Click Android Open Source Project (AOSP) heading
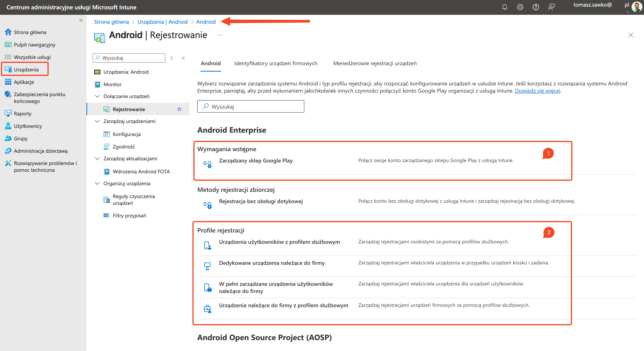The image size is (644, 351). [x=264, y=337]
